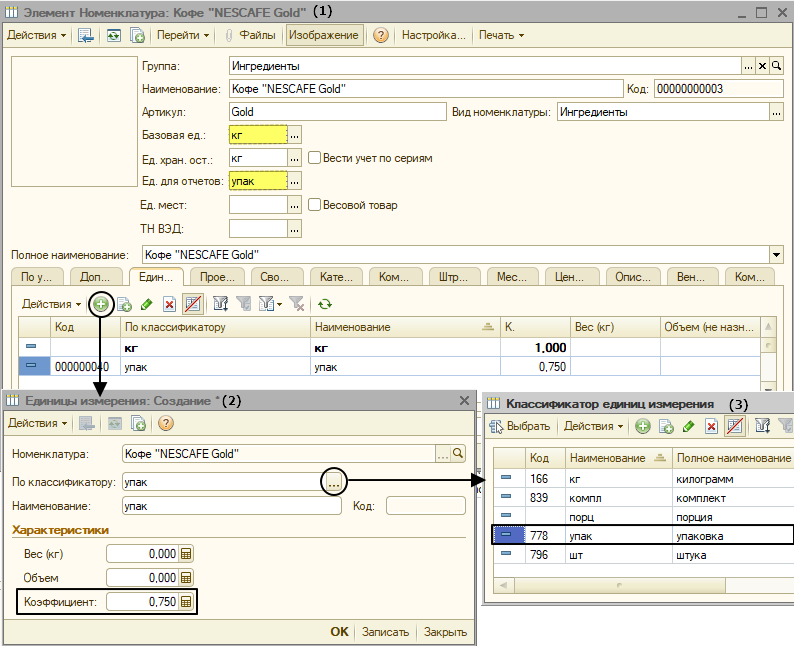The width and height of the screenshot is (794, 646).
Task: Click the Наименование input field with Кофе "NESCAFE Gold"
Action: point(426,89)
